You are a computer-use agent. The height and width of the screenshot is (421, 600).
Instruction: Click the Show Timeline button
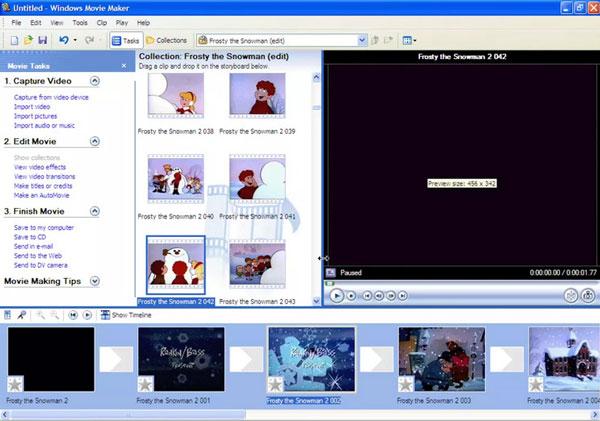pos(126,315)
